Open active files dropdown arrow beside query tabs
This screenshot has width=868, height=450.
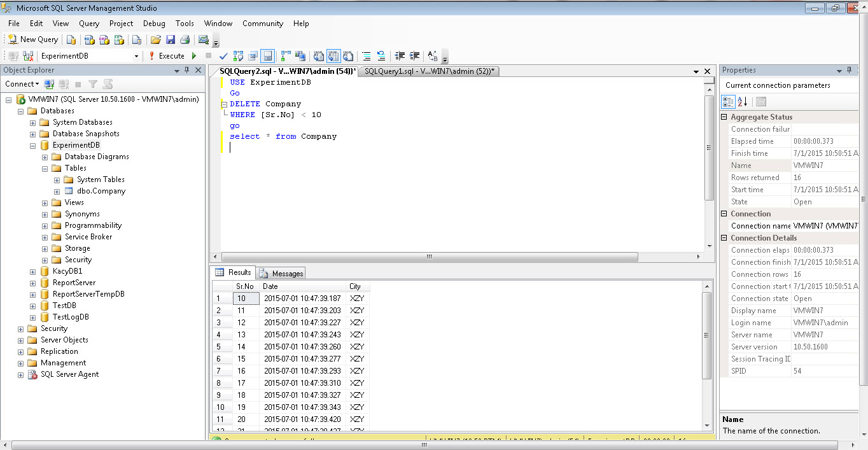pyautogui.click(x=696, y=71)
